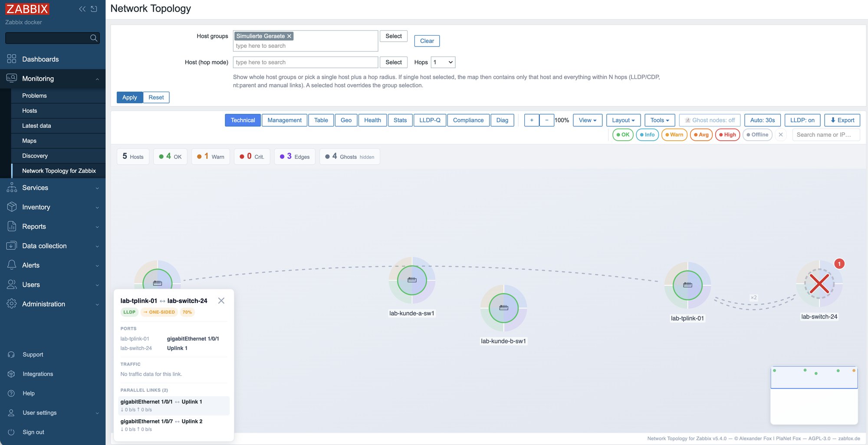
Task: Switch to the LLDP-Q tab
Action: point(430,120)
